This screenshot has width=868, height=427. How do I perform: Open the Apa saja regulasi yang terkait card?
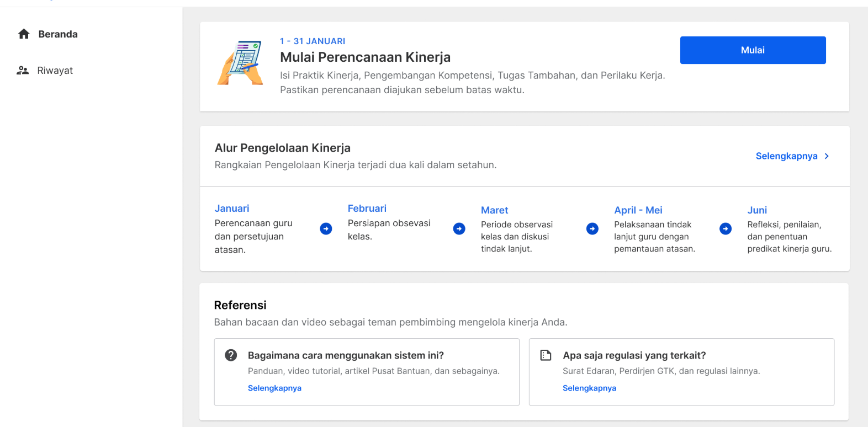coord(681,372)
